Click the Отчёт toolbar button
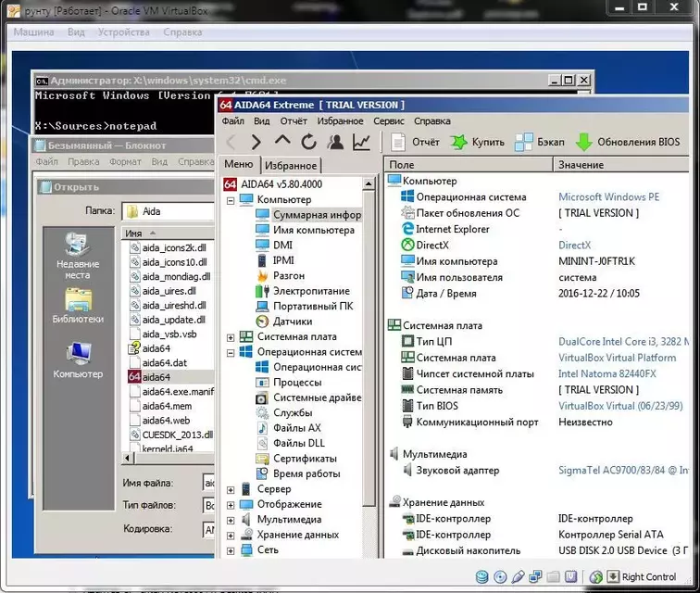The width and height of the screenshot is (700, 593). click(415, 142)
